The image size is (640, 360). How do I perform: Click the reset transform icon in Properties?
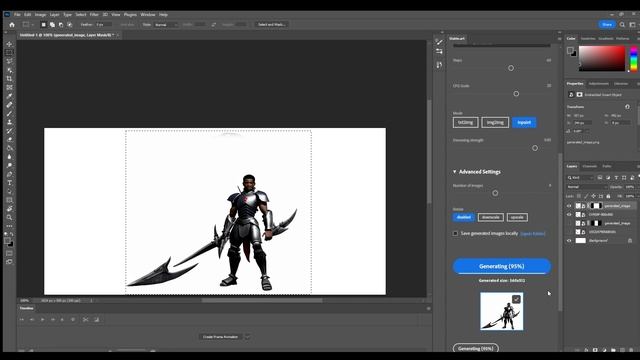627,107
